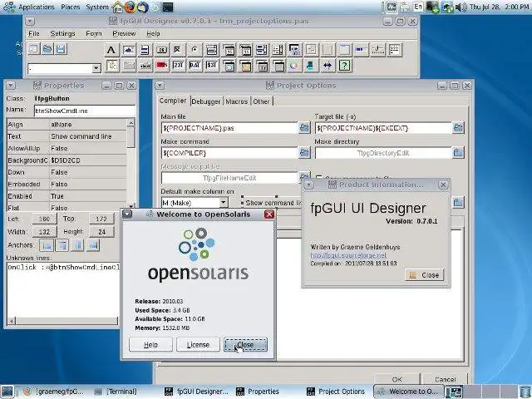The image size is (532, 399).
Task: Open window menu arrow of fpGUI Designer window
Action: point(30,22)
